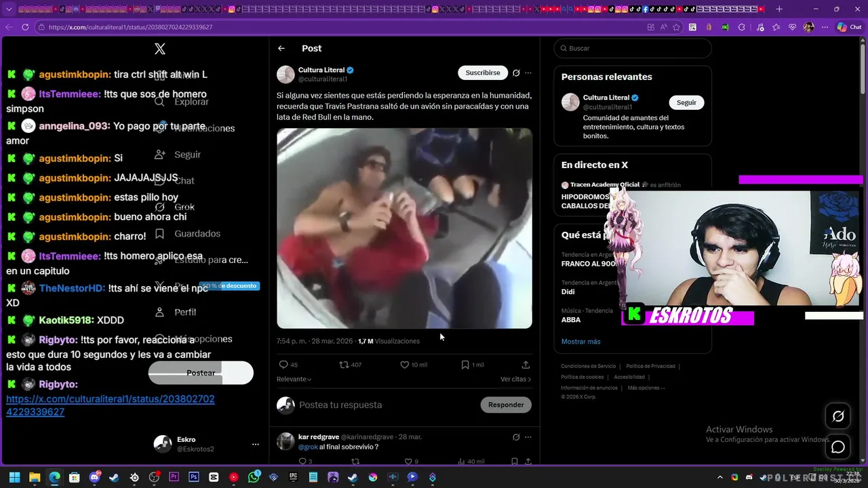This screenshot has width=868, height=488.
Task: Open browser extensions puzzle icon
Action: [741, 27]
